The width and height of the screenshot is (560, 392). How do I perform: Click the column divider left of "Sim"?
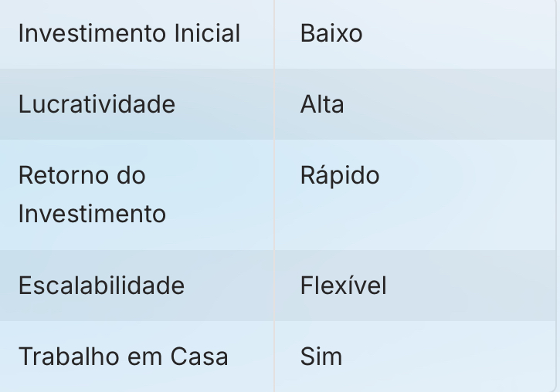(274, 357)
